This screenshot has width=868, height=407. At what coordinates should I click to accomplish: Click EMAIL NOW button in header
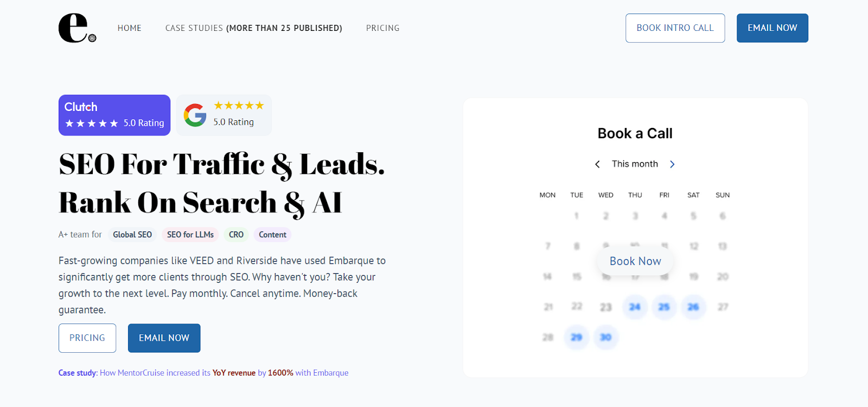(773, 28)
